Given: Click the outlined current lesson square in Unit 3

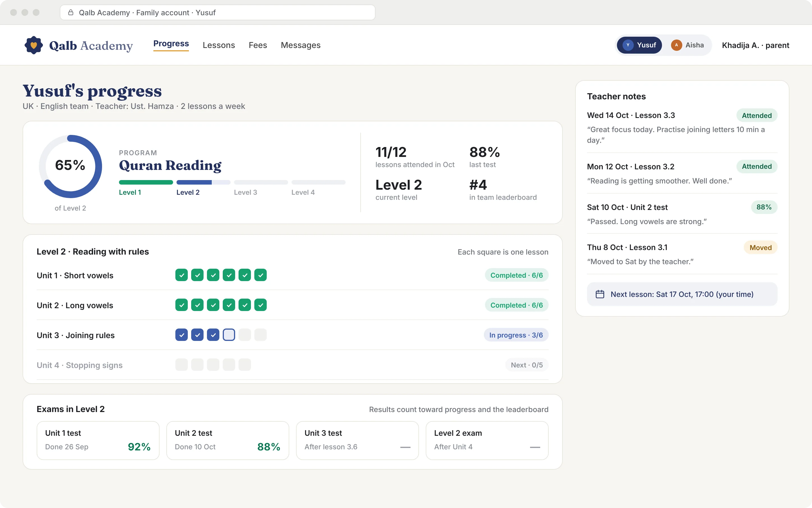Looking at the screenshot, I should tap(229, 335).
